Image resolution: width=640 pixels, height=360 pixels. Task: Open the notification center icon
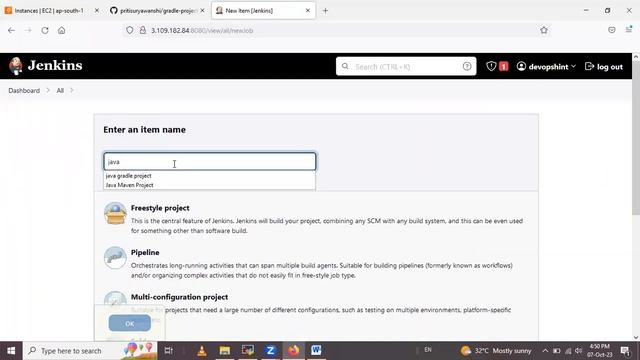coord(625,351)
